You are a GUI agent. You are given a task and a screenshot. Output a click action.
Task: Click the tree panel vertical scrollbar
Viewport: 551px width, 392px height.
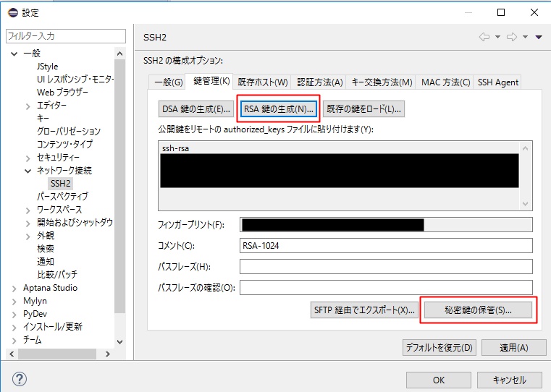tap(120, 181)
